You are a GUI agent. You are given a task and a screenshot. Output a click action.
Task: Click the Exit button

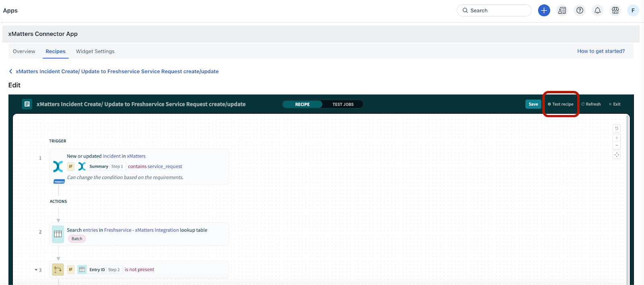click(x=615, y=104)
